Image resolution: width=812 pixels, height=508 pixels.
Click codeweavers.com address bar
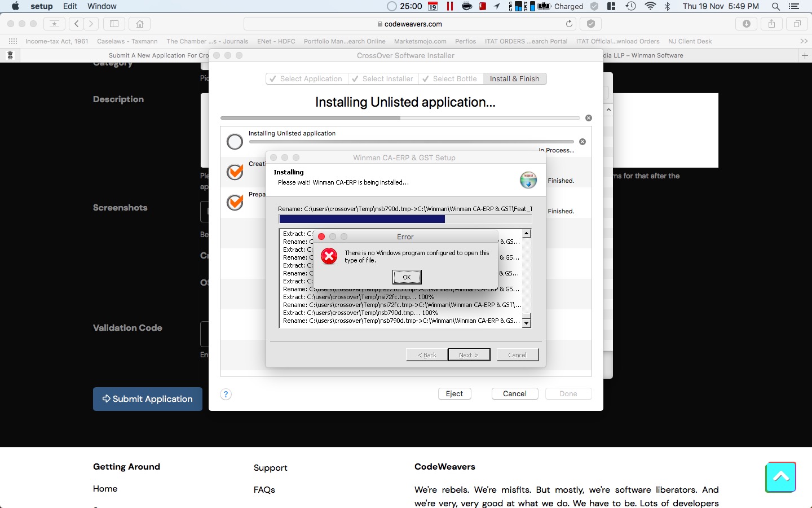click(410, 24)
